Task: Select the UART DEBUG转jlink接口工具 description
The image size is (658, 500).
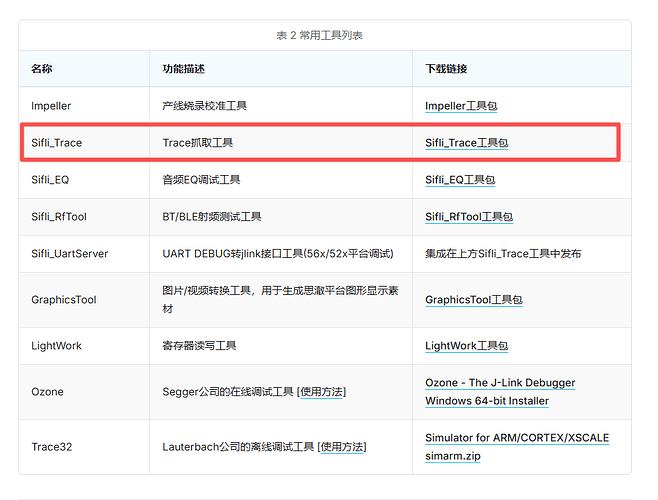Action: [x=278, y=254]
